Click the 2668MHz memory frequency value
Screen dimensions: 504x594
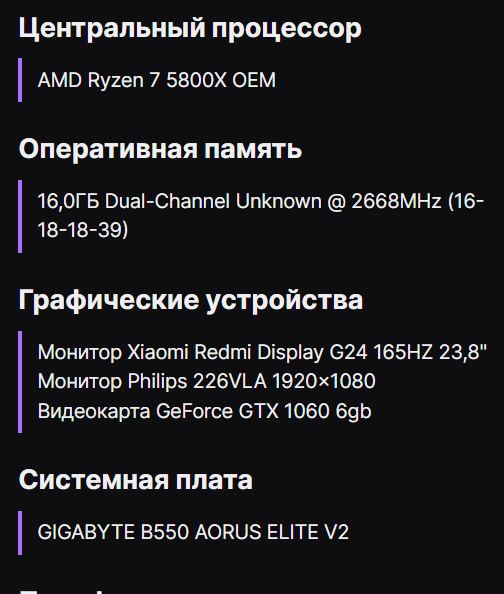[x=396, y=201]
